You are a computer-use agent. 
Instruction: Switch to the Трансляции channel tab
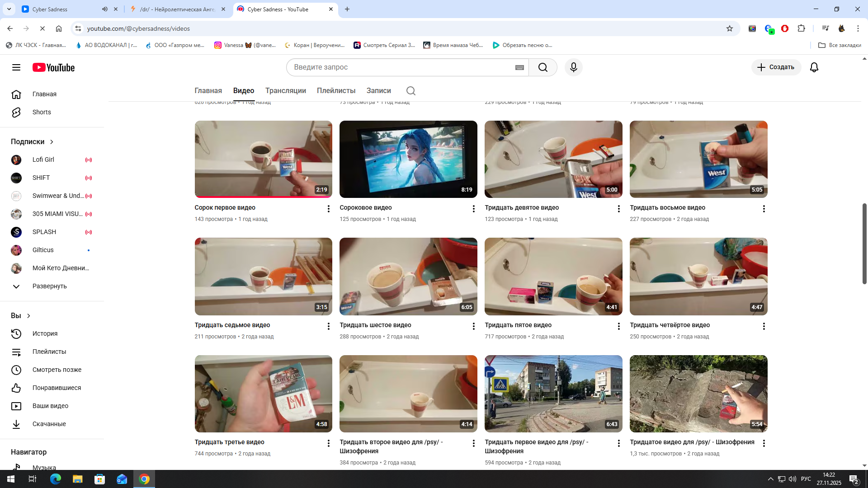[x=285, y=91]
